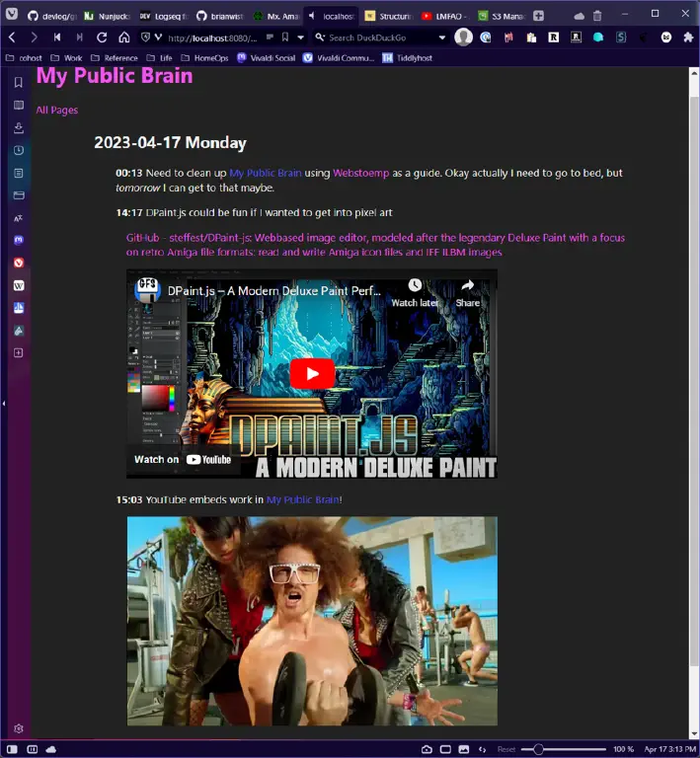Open the Window side panel
The image size is (700, 758).
pos(19,195)
